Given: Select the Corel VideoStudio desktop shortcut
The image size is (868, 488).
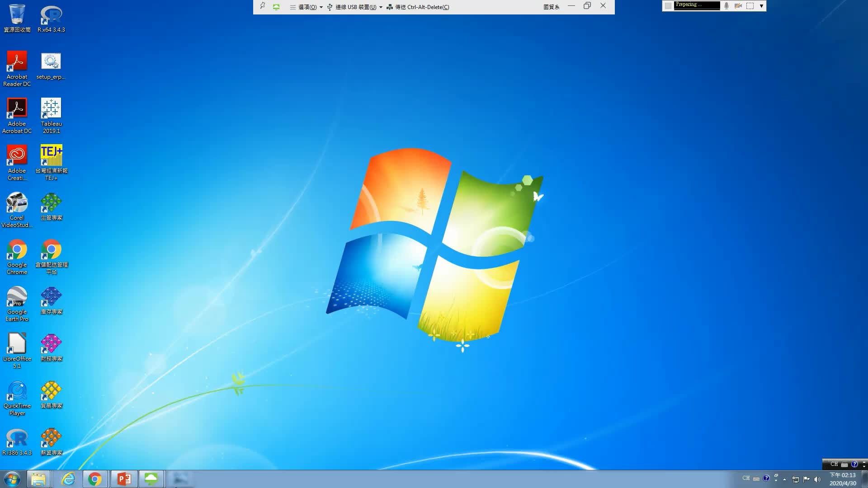Looking at the screenshot, I should [17, 210].
